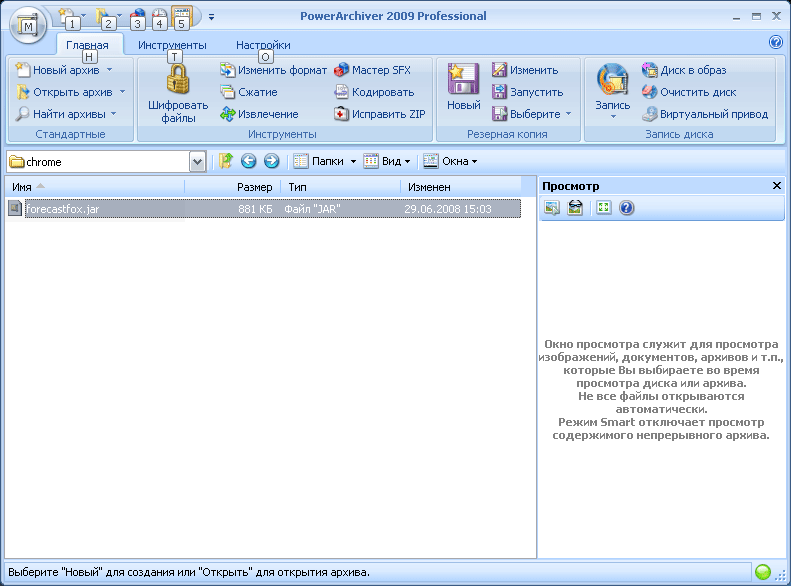Click the Найти архивы search button
Screen dimensions: 791x586
tap(61, 114)
